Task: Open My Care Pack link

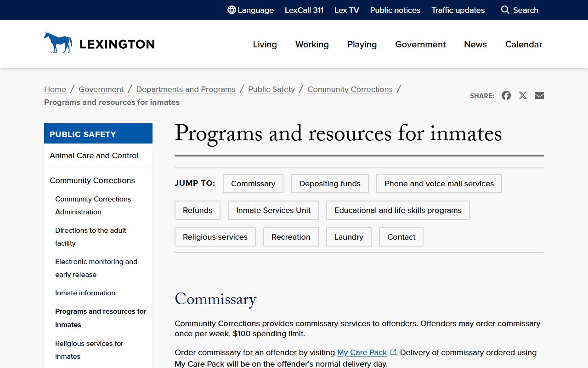Action: (x=362, y=352)
